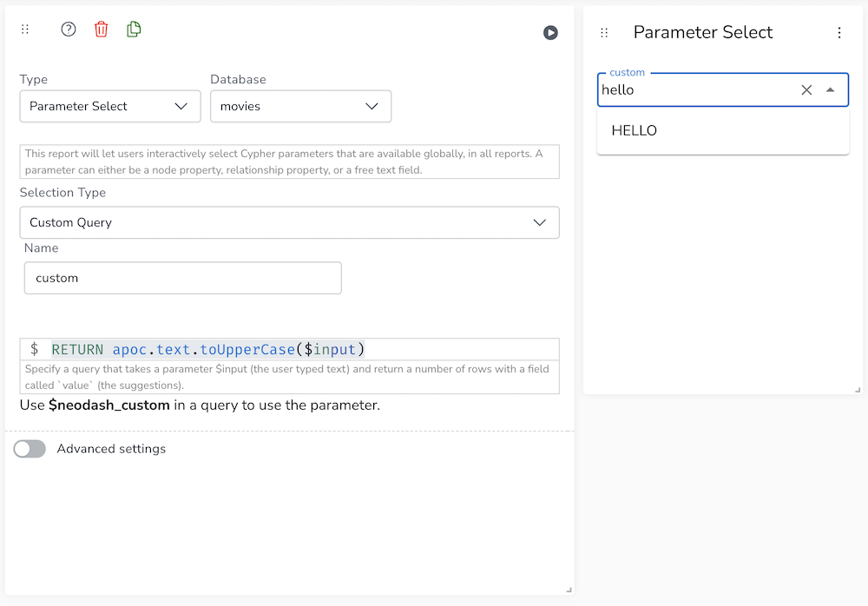868x606 pixels.
Task: Click the Parameter Select card resize corner handle
Action: click(x=858, y=390)
